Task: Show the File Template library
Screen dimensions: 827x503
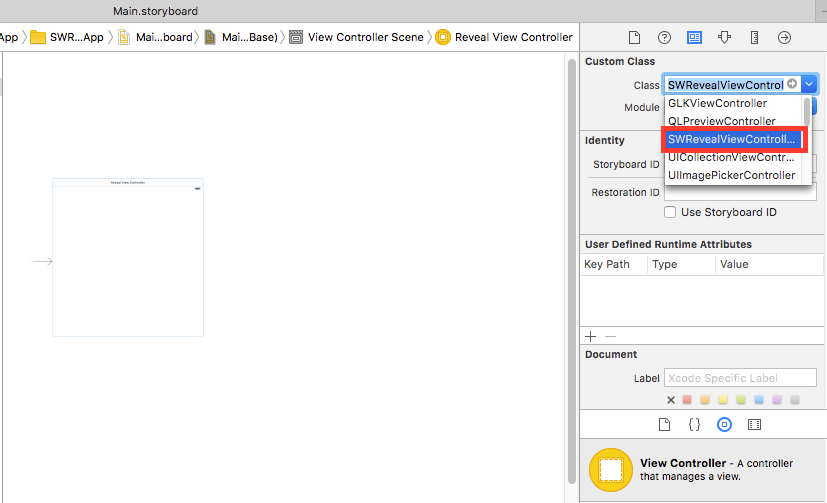Action: click(x=664, y=424)
